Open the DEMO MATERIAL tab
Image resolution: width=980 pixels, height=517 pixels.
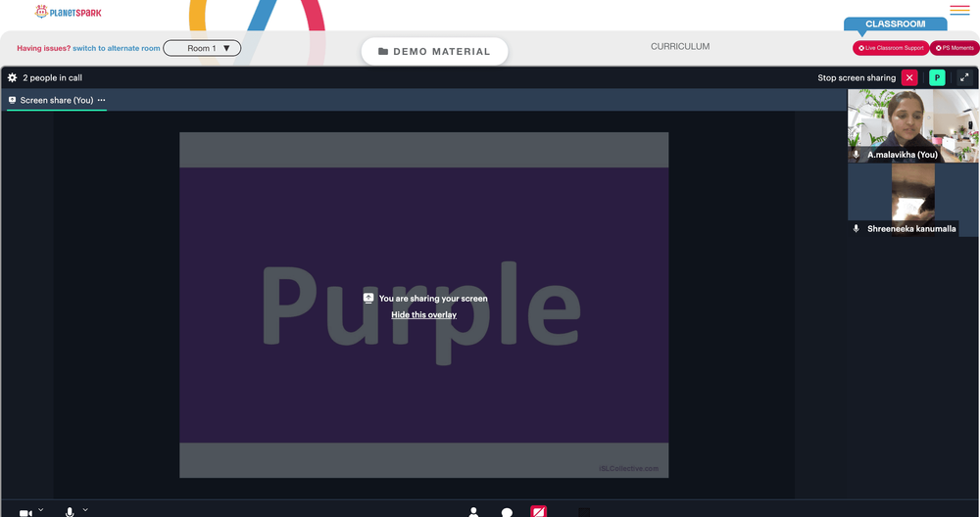pyautogui.click(x=434, y=51)
